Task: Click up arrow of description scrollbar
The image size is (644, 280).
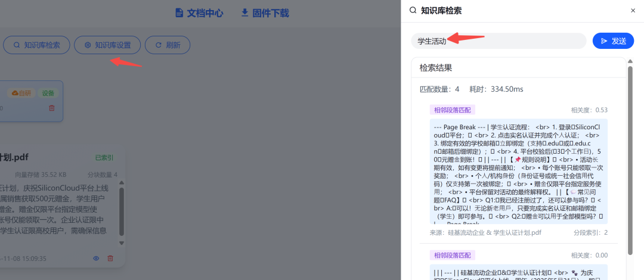Action: click(x=121, y=183)
